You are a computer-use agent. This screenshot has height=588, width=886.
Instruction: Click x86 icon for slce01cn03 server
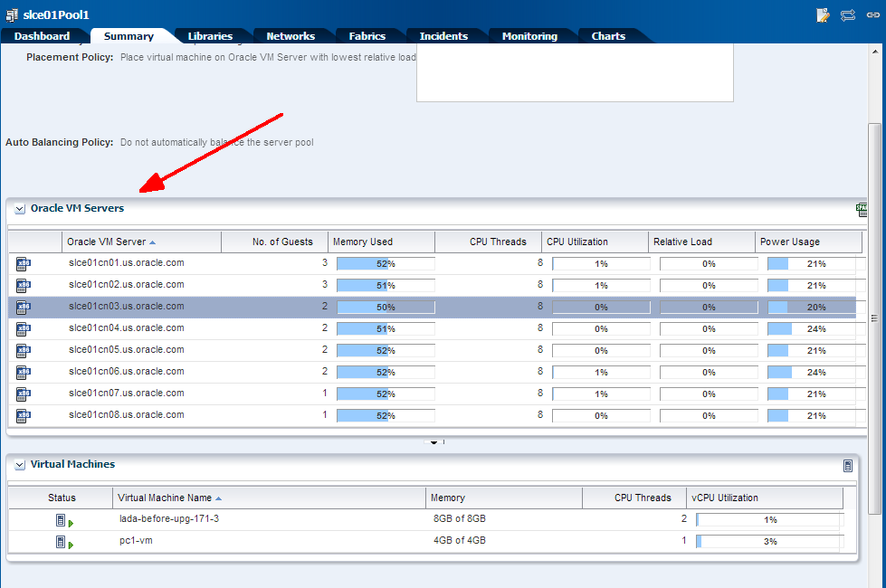[x=24, y=308]
